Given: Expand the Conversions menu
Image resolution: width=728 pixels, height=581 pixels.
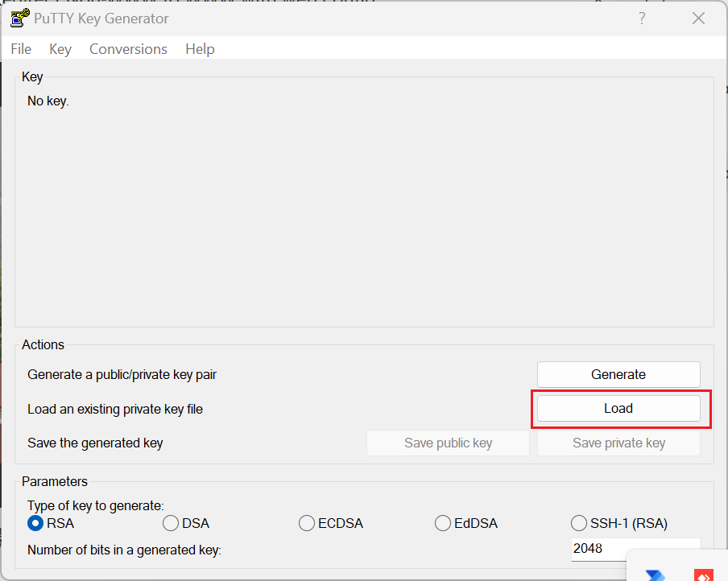Looking at the screenshot, I should tap(128, 49).
